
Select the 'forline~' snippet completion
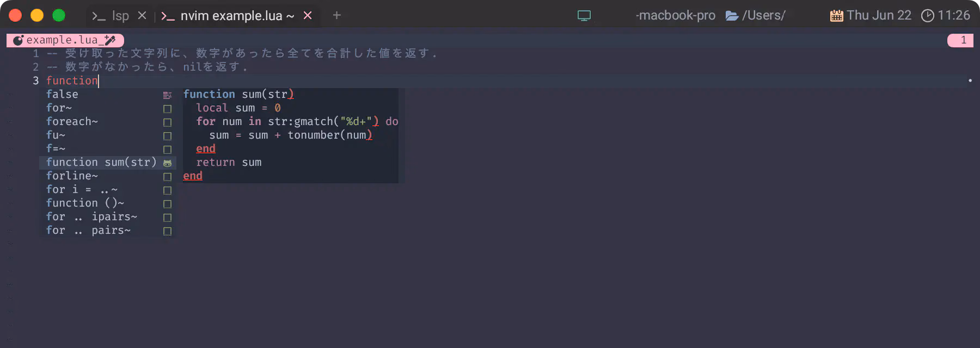click(108, 176)
